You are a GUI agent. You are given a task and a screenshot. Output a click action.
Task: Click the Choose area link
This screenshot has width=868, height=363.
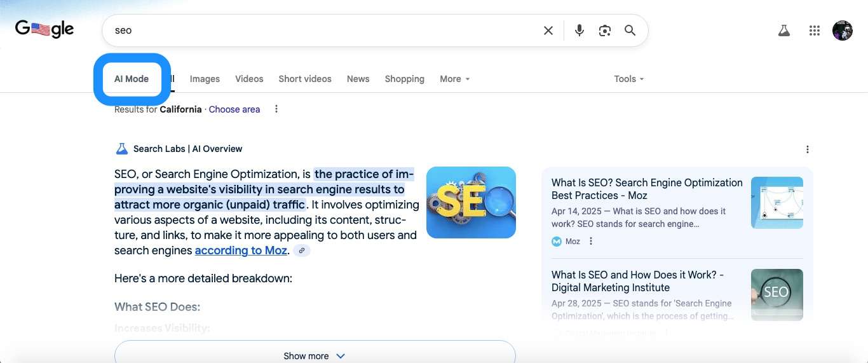pyautogui.click(x=234, y=109)
